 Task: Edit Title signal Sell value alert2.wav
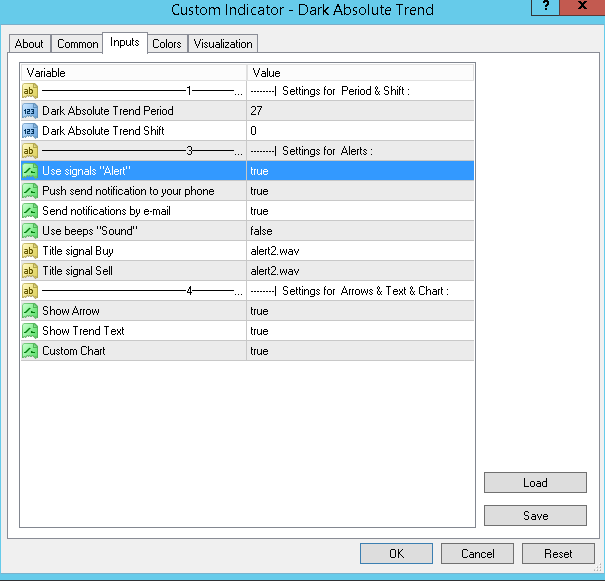pyautogui.click(x=360, y=271)
